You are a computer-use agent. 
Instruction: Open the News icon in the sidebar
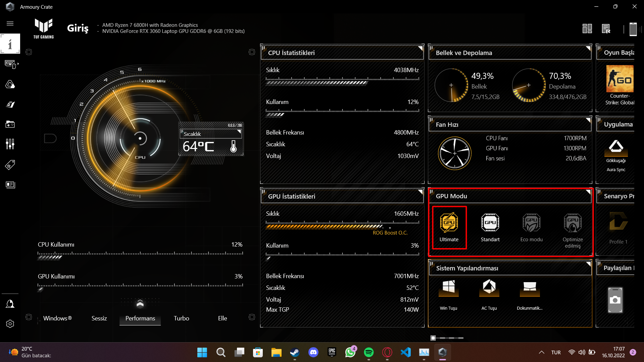(10, 185)
